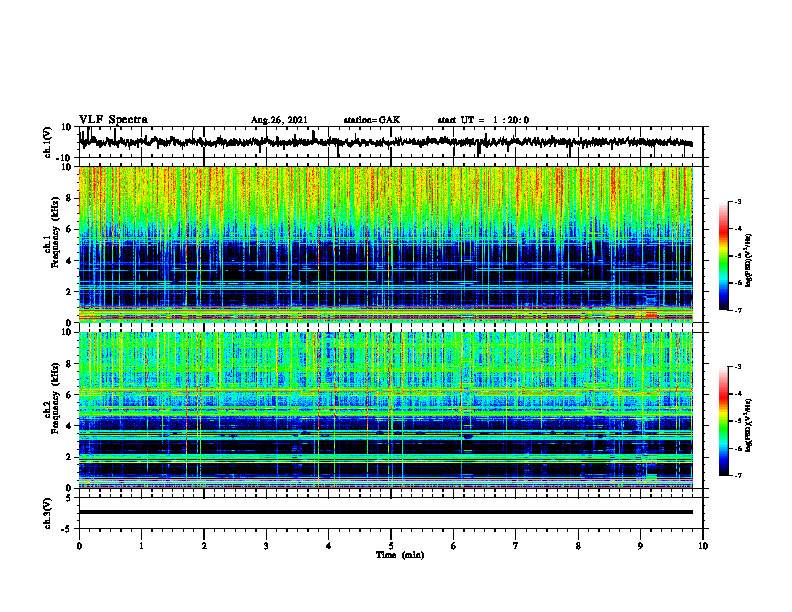Click inside the ch.1 spectrogram panel
The height and width of the screenshot is (612, 792).
coord(386,244)
